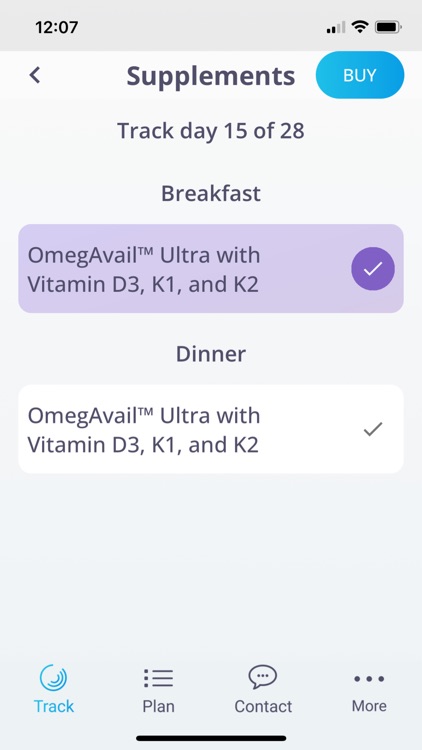Tap the More tab label
Screen dimensions: 422x750
coord(369,706)
